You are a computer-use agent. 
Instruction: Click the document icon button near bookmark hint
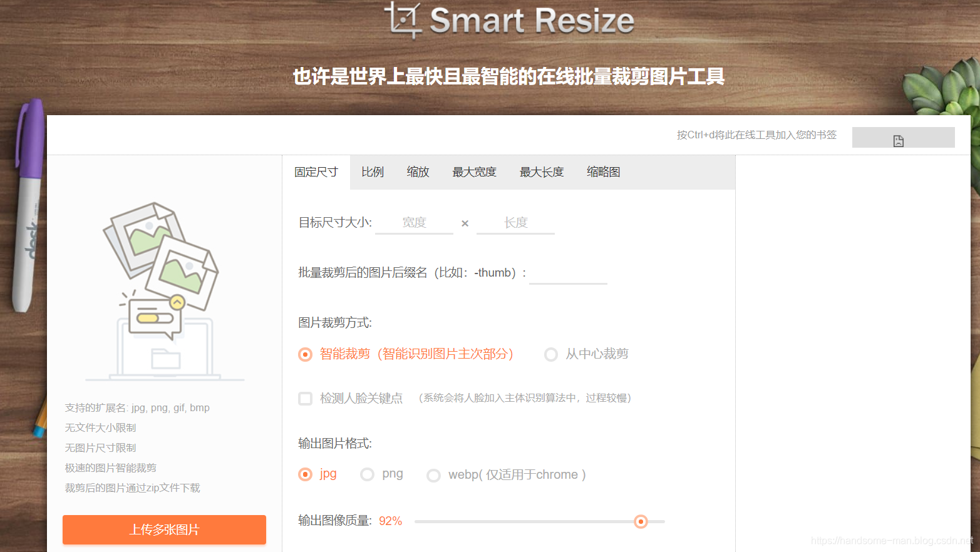(903, 138)
